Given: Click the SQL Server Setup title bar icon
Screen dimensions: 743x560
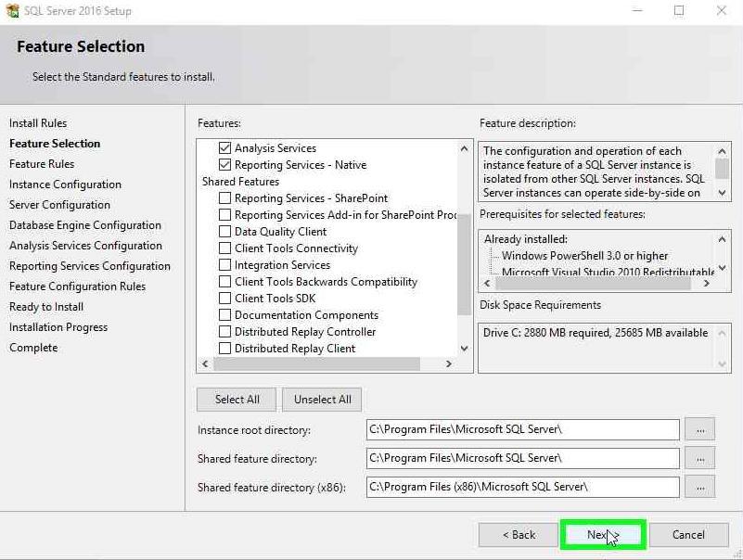Looking at the screenshot, I should click(x=12, y=10).
